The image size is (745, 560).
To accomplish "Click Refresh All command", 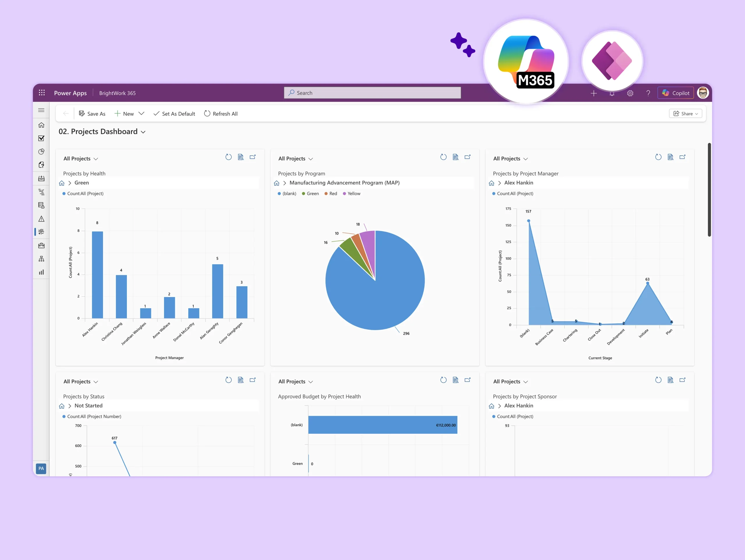I will pos(221,114).
